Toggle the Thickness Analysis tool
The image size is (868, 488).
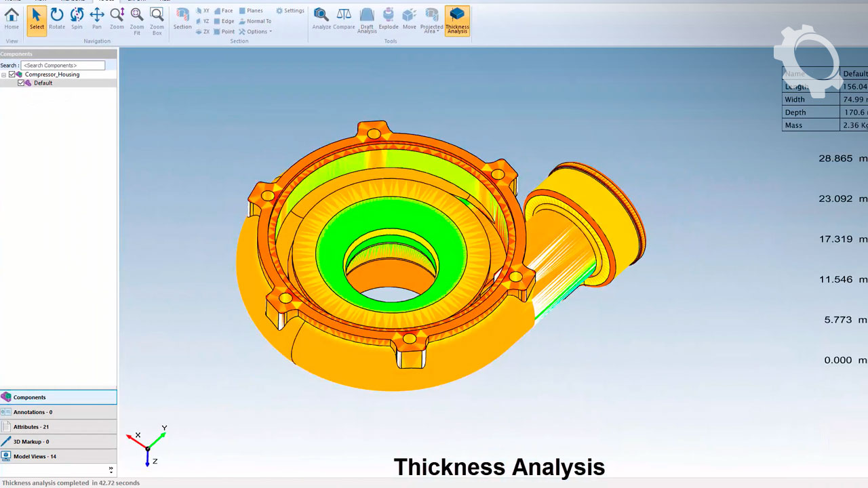457,20
